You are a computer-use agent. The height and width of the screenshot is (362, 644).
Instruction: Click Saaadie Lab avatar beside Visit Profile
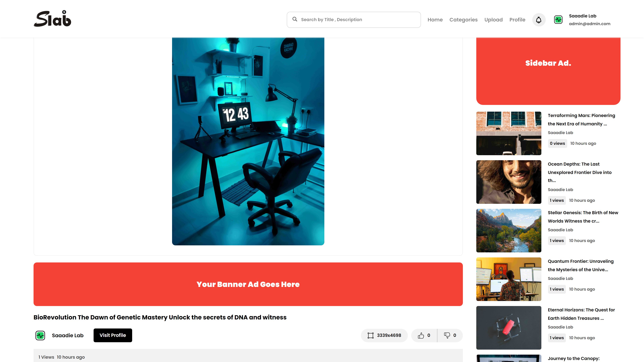[40, 335]
